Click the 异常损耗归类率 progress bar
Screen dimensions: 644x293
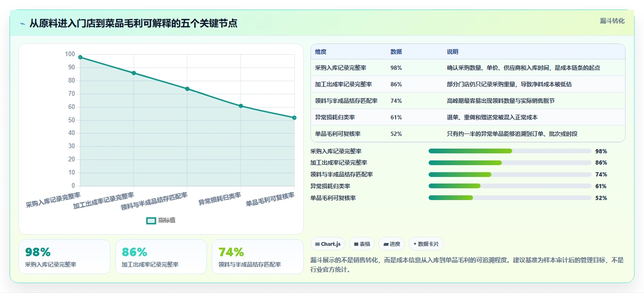point(510,186)
